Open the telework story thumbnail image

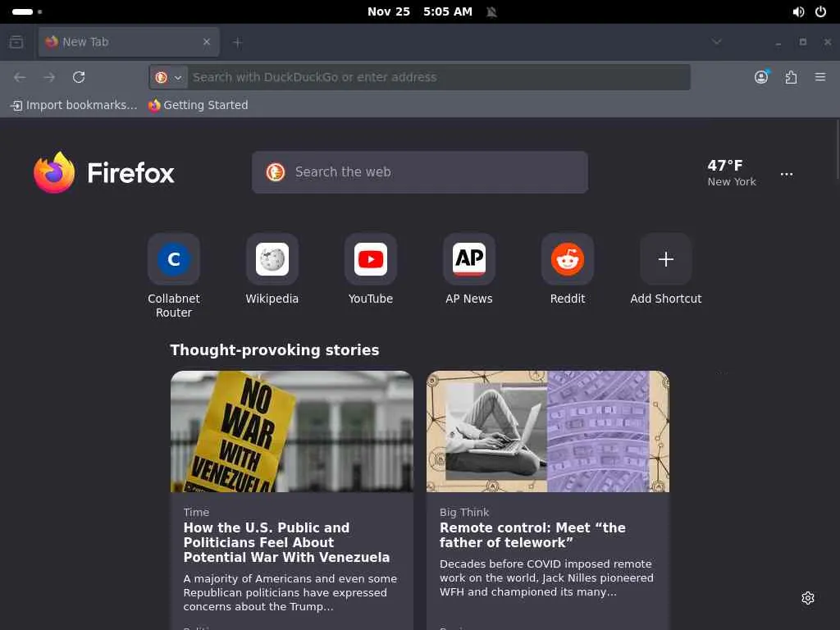[x=548, y=431]
